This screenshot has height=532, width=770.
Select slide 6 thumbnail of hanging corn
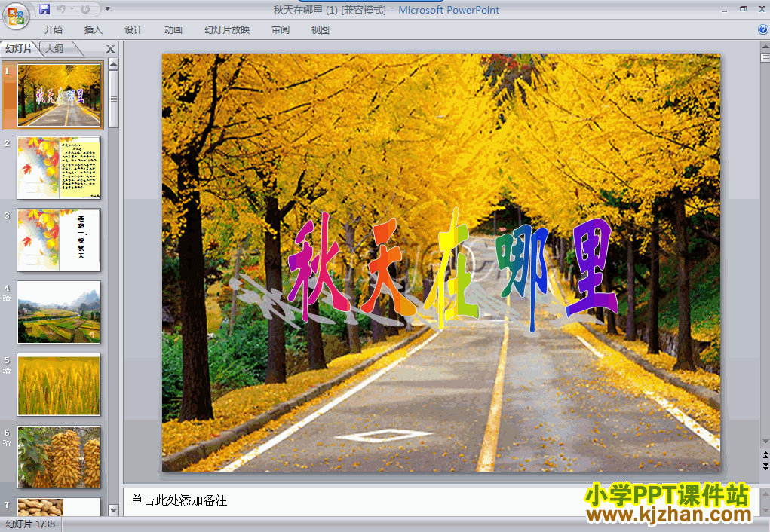click(x=59, y=457)
